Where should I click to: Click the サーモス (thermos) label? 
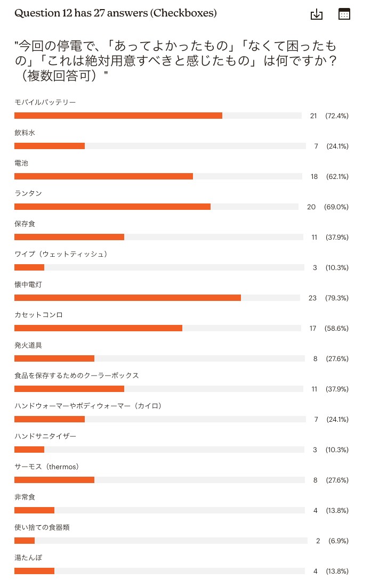(47, 467)
